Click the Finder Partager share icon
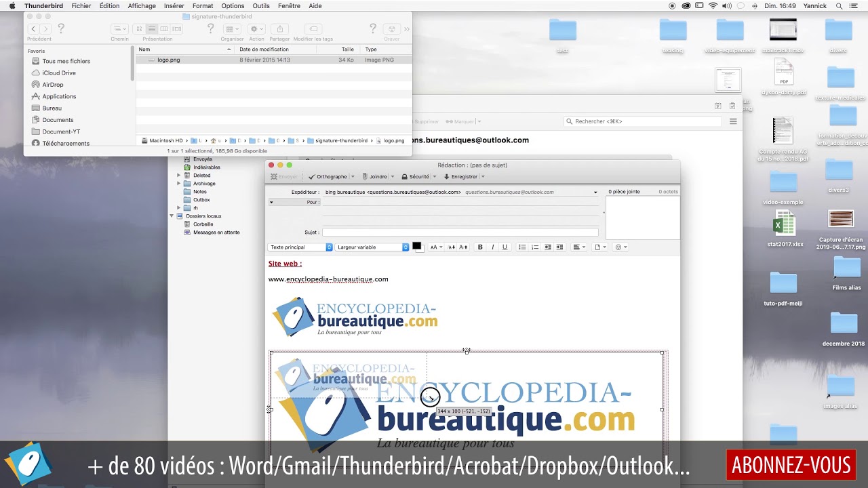 coord(279,29)
